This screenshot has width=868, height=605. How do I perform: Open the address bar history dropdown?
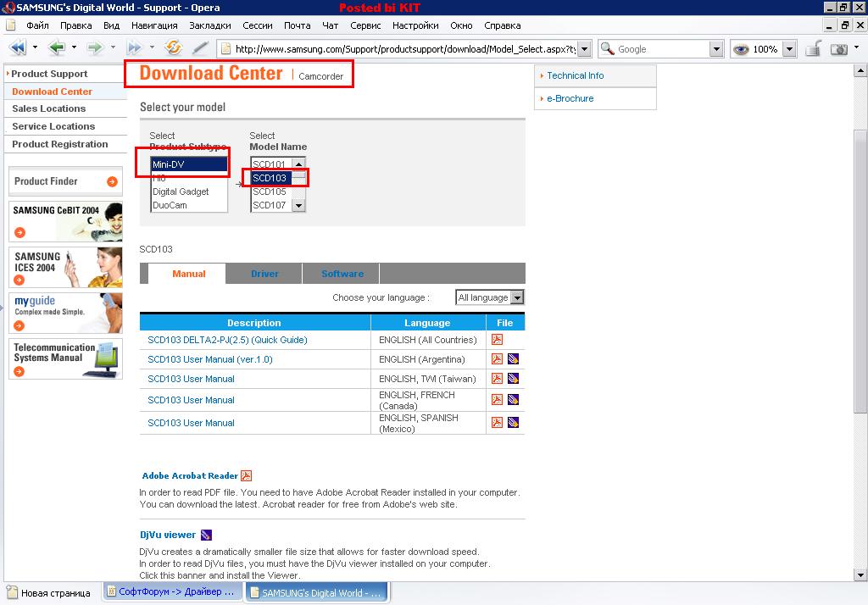coord(585,48)
